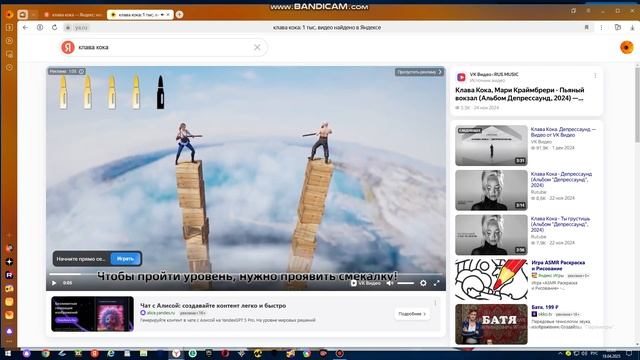Open video settings gear icon
This screenshot has width=640, height=360.
(x=423, y=283)
